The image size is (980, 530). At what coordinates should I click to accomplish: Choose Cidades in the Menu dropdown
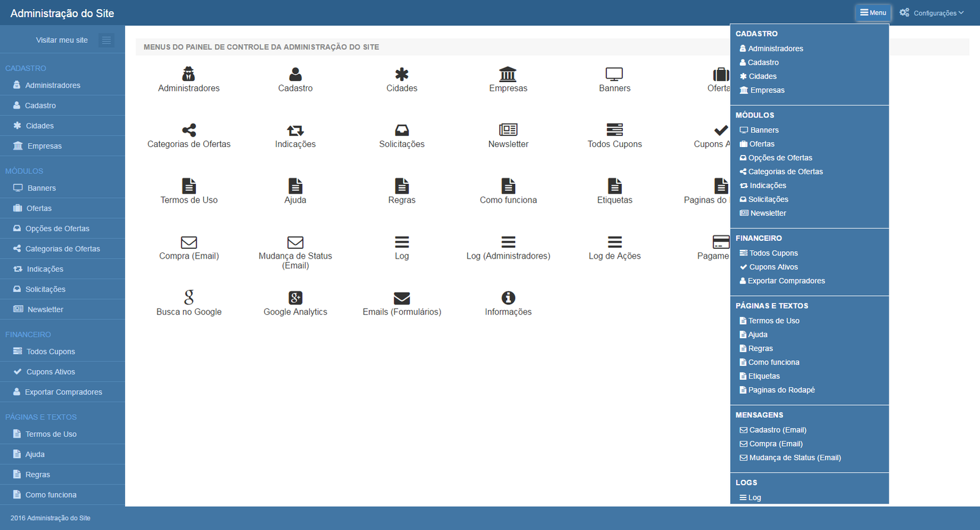coord(758,76)
